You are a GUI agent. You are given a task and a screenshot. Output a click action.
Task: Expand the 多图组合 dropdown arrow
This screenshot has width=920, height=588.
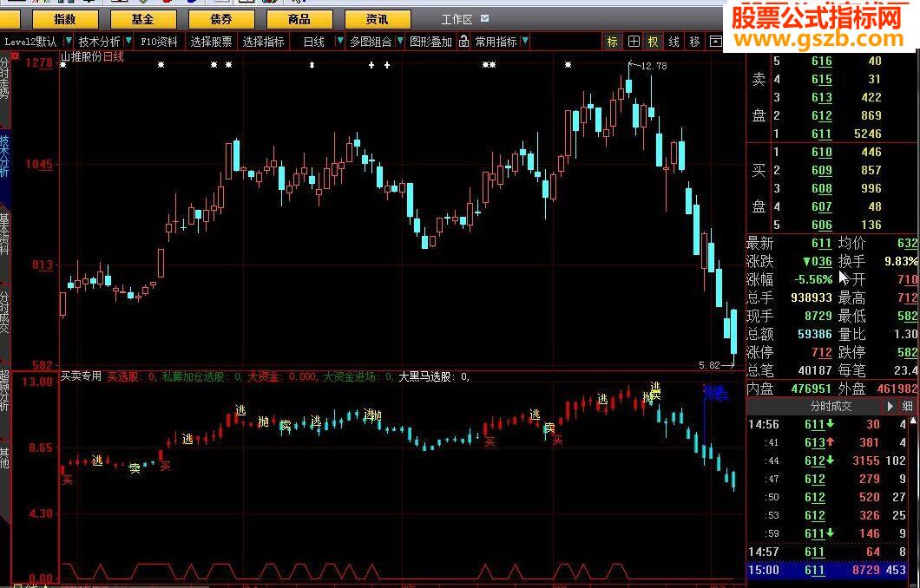tap(400, 42)
